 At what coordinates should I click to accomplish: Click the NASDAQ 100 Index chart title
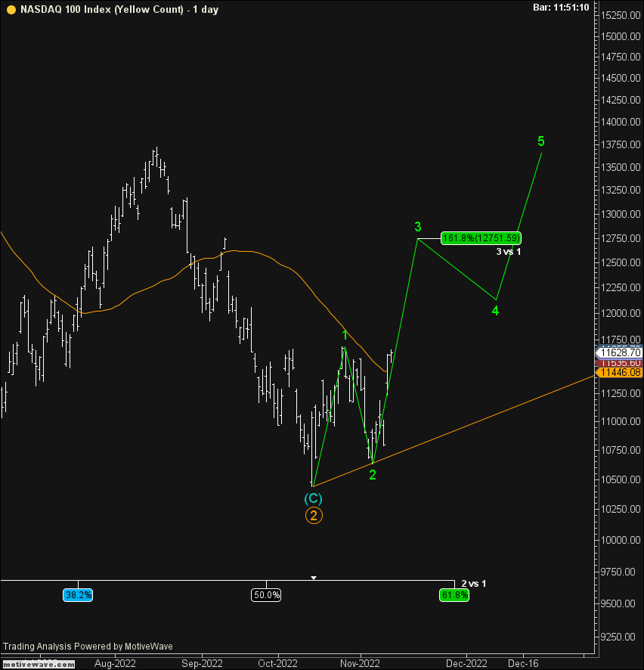click(x=119, y=9)
